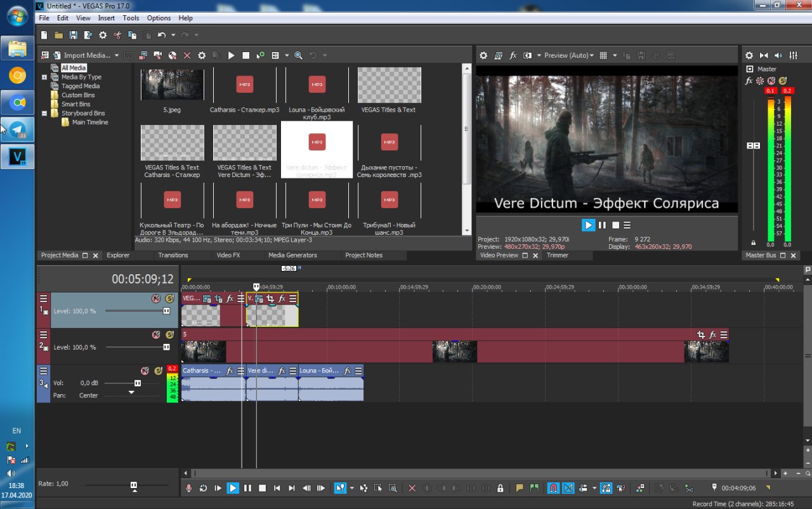Go to start of project
The width and height of the screenshot is (812, 509).
(277, 488)
